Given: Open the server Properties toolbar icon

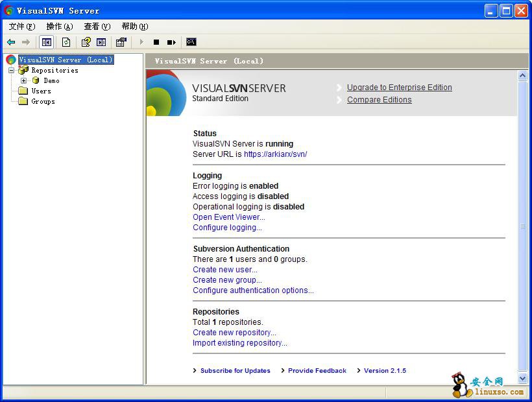Looking at the screenshot, I should [x=121, y=42].
